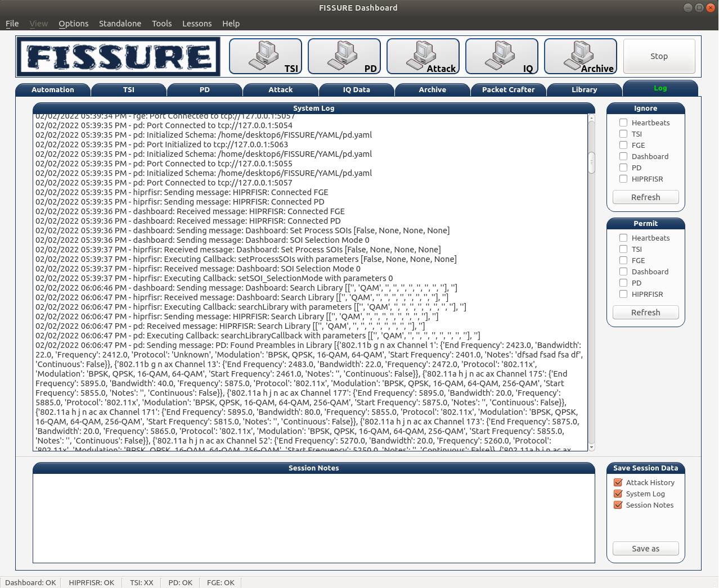Image resolution: width=719 pixels, height=588 pixels.
Task: Click the Attack computer icon button
Action: [423, 56]
